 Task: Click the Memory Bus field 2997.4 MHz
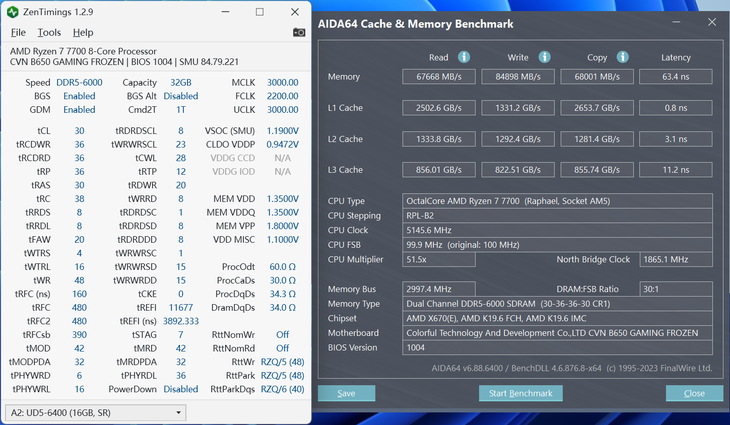[439, 289]
